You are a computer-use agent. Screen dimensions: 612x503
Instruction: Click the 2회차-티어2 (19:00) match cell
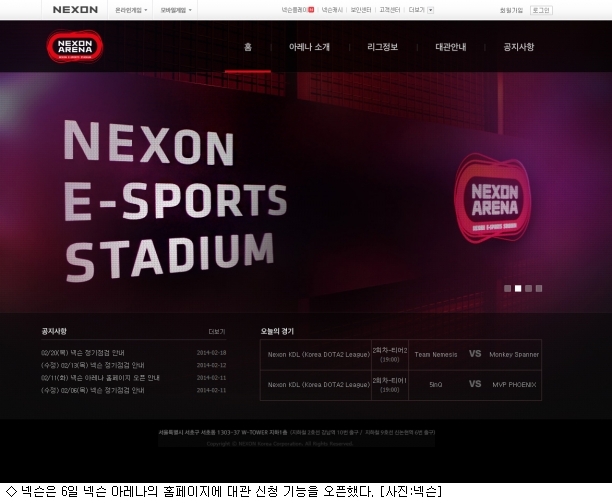(390, 355)
